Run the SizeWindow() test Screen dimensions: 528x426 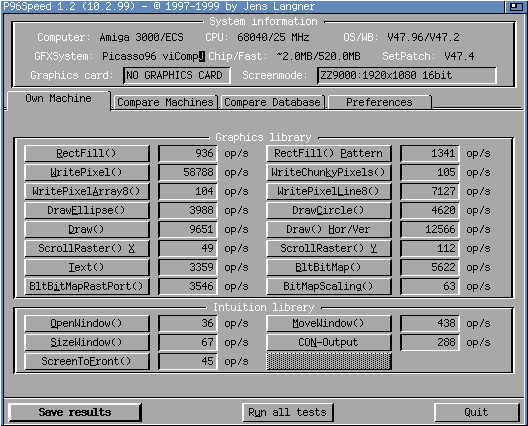87,342
